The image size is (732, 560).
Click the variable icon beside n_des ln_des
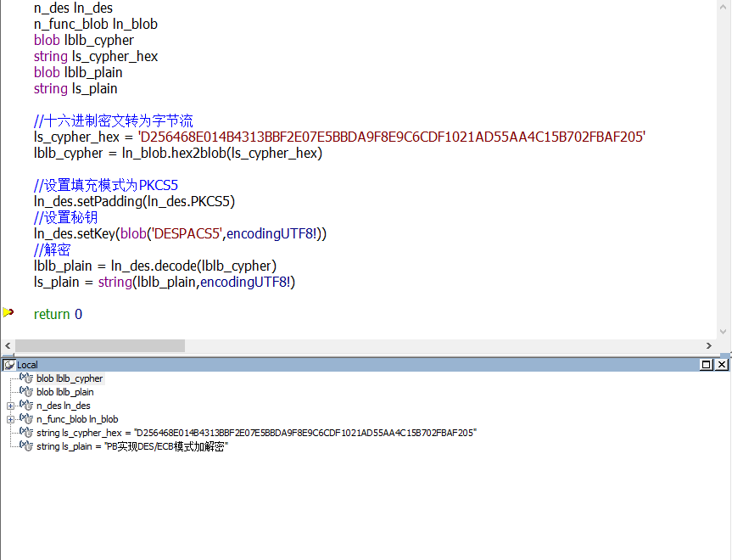(x=26, y=405)
